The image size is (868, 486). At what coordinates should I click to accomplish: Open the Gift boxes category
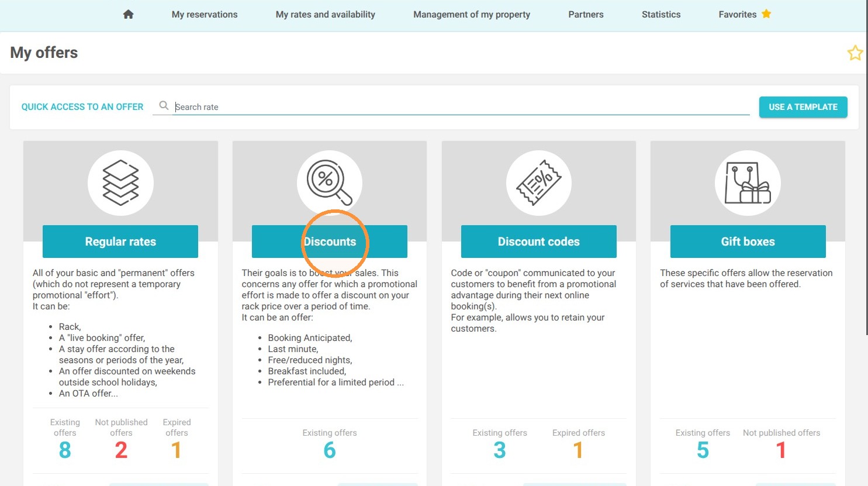tap(748, 242)
